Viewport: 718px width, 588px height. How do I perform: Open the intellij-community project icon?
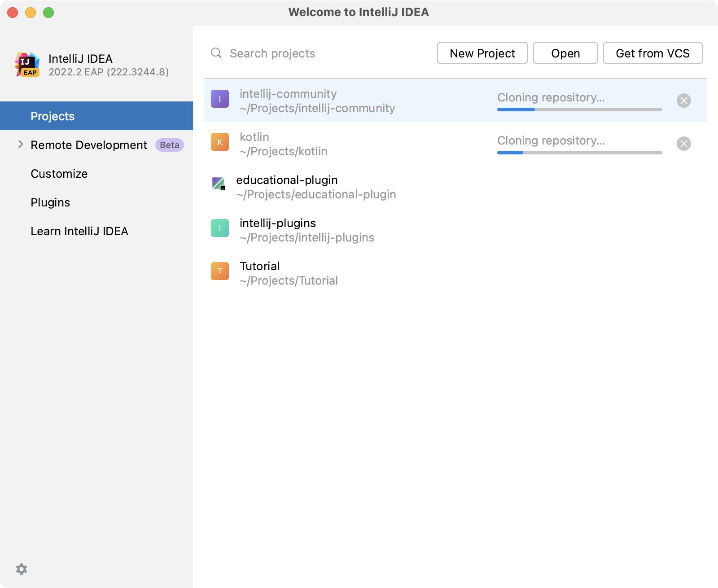(x=219, y=99)
